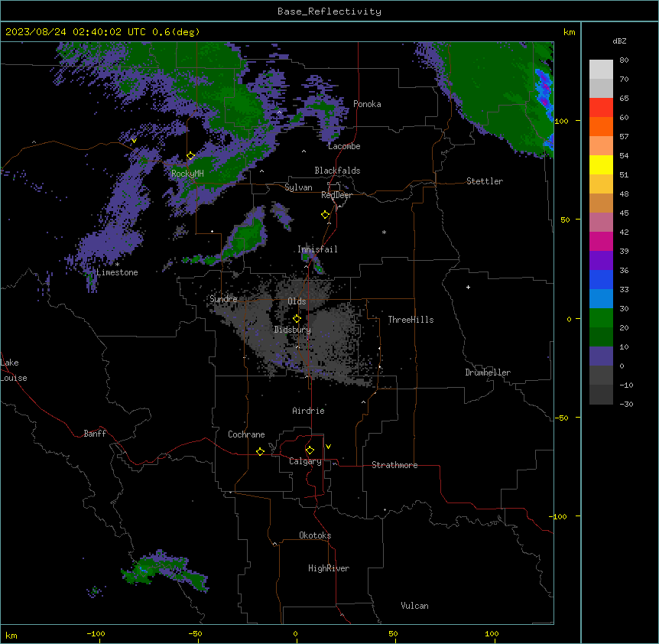
Task: Click the -30 value on dBZ legend
Action: tap(627, 404)
